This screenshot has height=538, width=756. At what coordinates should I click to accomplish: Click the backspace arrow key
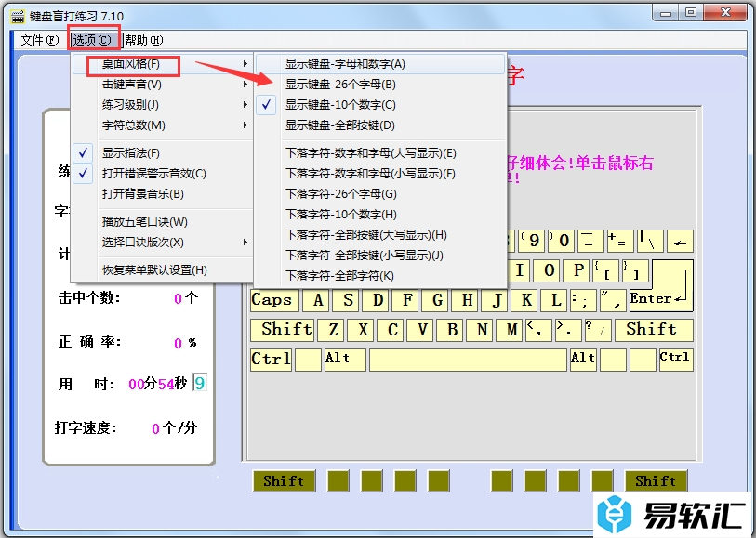[680, 241]
